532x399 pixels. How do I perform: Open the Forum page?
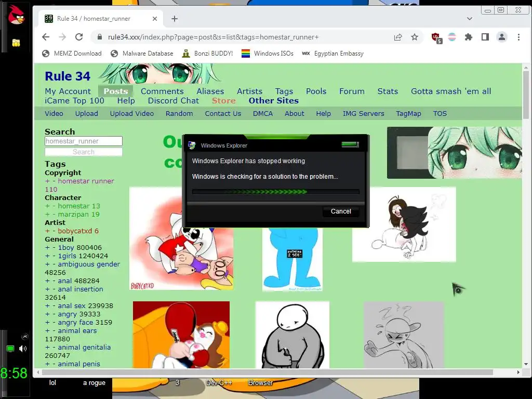click(352, 91)
